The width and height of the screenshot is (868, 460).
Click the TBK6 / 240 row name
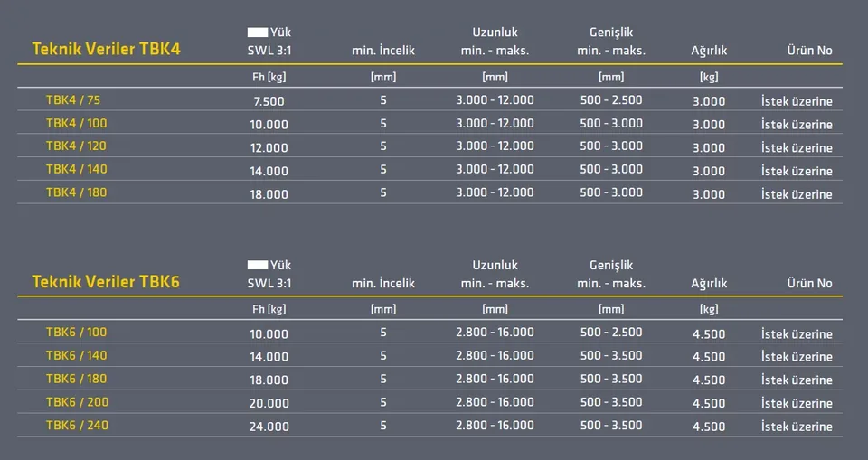[77, 425]
